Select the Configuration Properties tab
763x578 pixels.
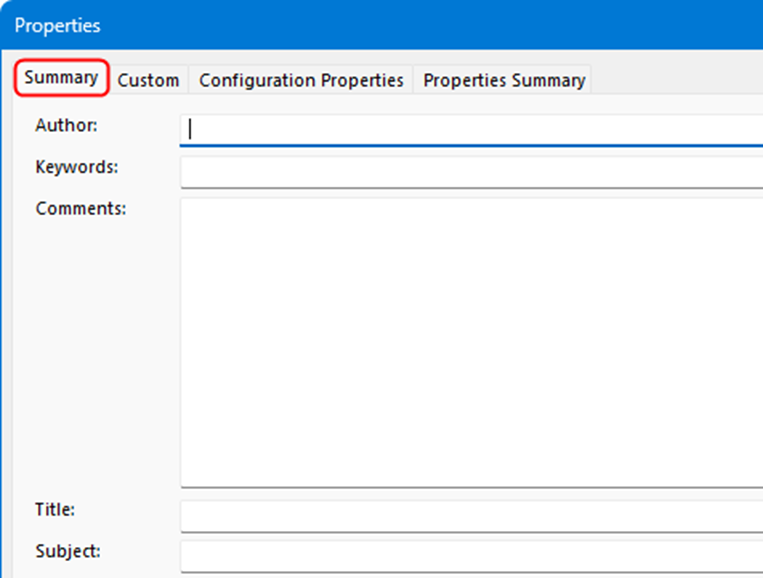tap(301, 80)
